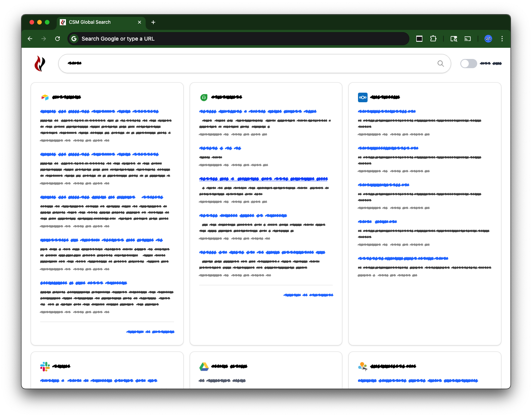Screen dimensions: 532x417
Task: Open Chrome's three-dot menu
Action: pyautogui.click(x=502, y=39)
